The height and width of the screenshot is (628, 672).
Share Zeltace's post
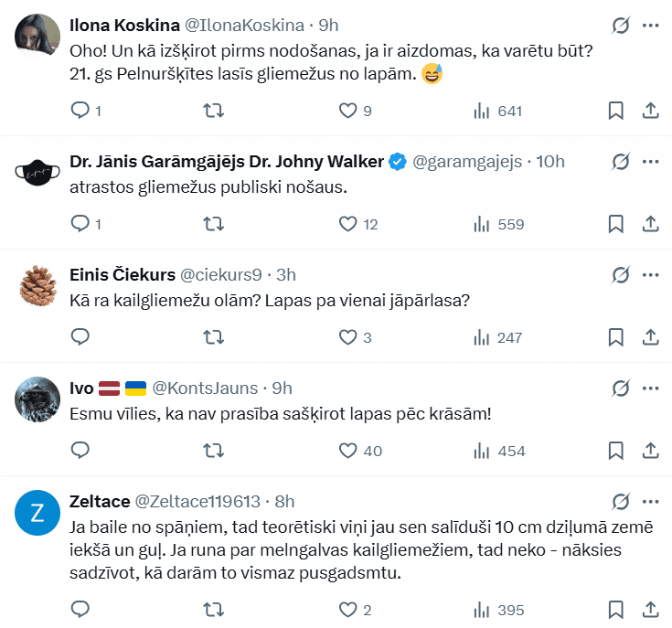[651, 610]
